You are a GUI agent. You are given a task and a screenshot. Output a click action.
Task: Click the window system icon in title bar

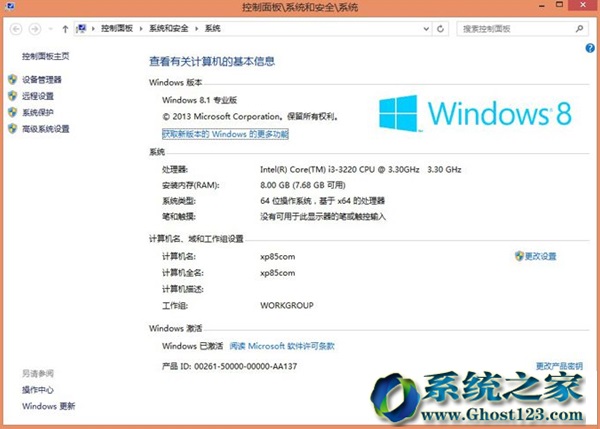pos(10,6)
